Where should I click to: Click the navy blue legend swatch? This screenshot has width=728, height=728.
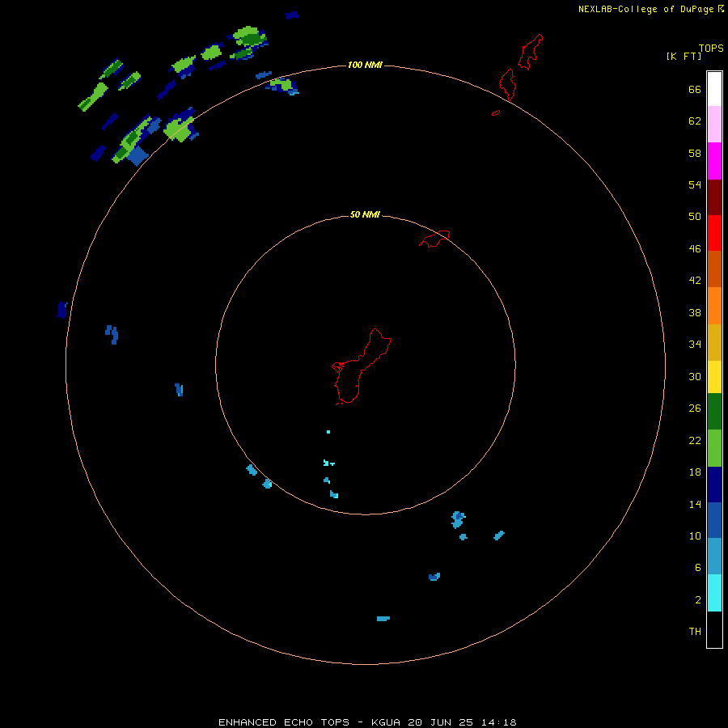(x=714, y=485)
